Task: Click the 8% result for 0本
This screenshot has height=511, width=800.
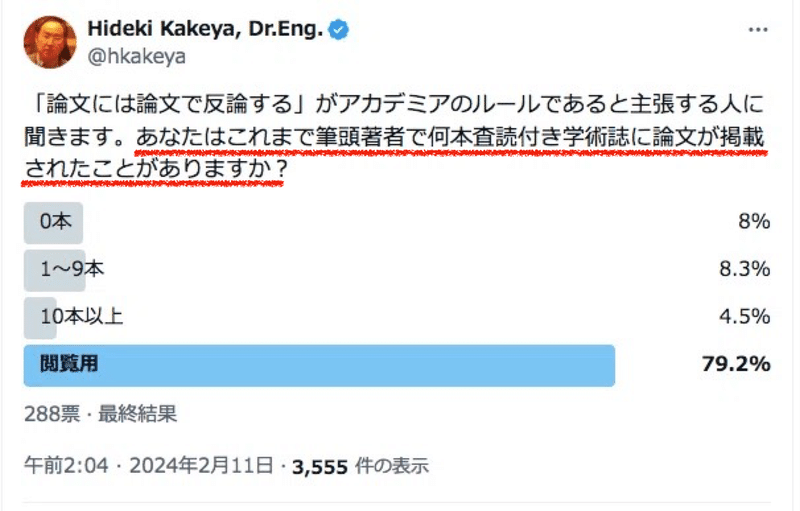Action: [x=752, y=223]
